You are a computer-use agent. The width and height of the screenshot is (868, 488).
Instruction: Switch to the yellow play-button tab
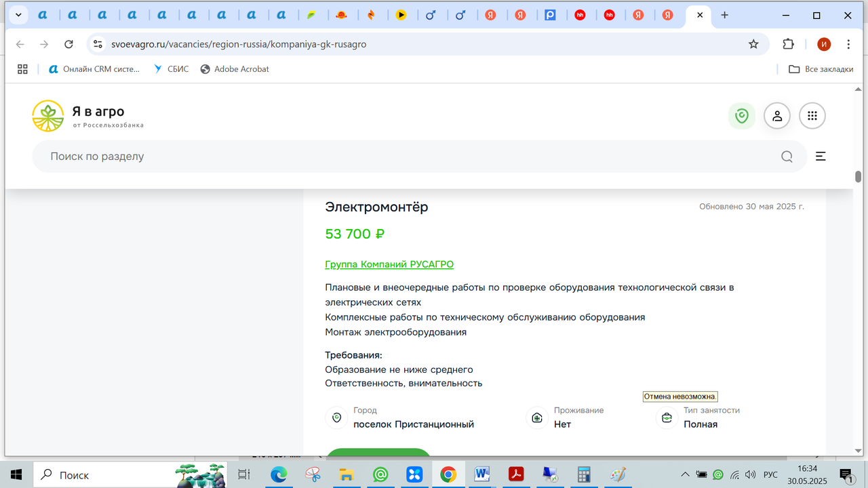401,14
